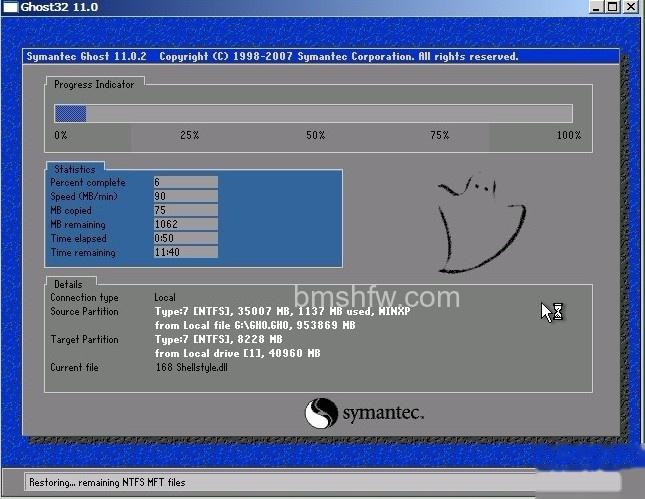The height and width of the screenshot is (499, 645).
Task: Click the MB copied label
Action: coord(71,210)
